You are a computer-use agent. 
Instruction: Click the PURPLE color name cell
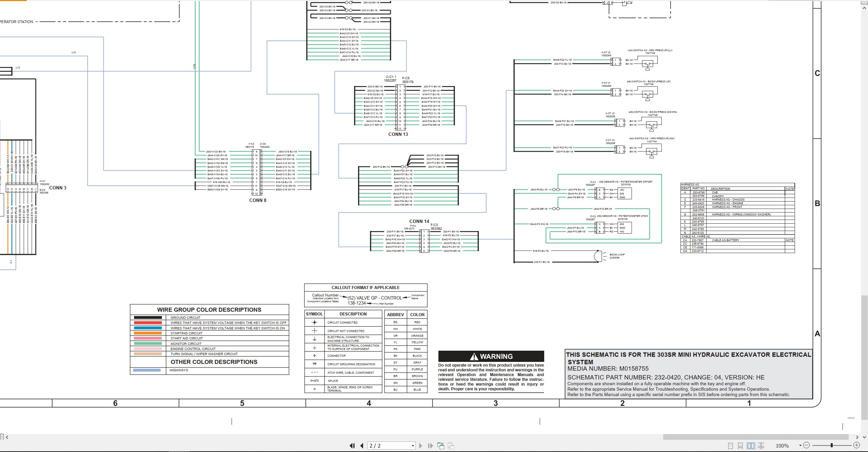pyautogui.click(x=417, y=369)
